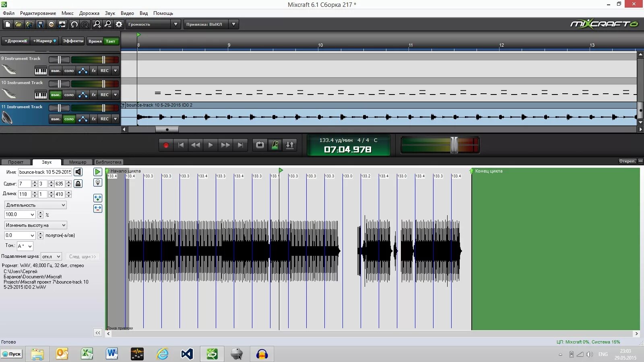Open preferences via the gear icon
The image size is (644, 362).
(119, 25)
